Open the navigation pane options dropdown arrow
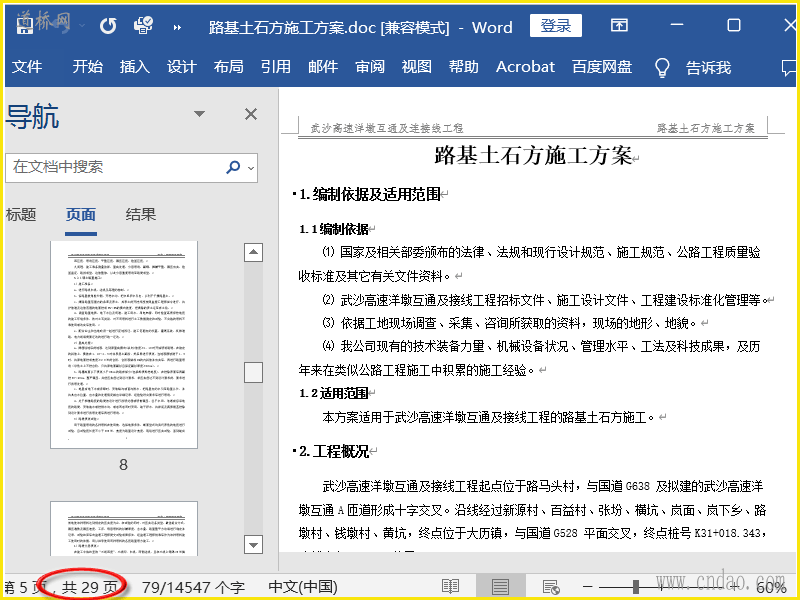This screenshot has height=600, width=800. coord(200,115)
